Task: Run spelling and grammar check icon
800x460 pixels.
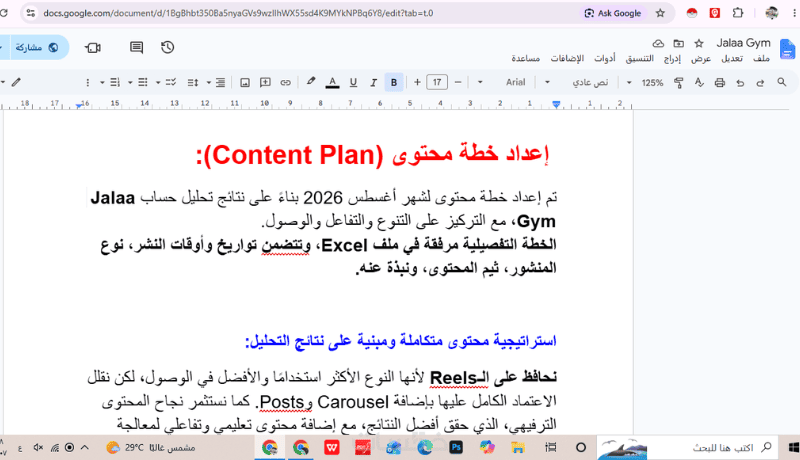Action: coord(699,83)
